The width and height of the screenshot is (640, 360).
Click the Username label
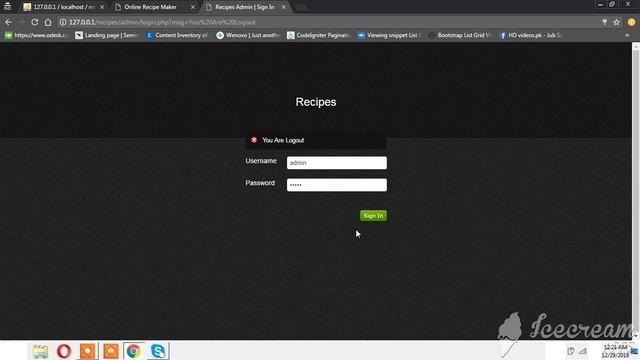click(x=261, y=161)
